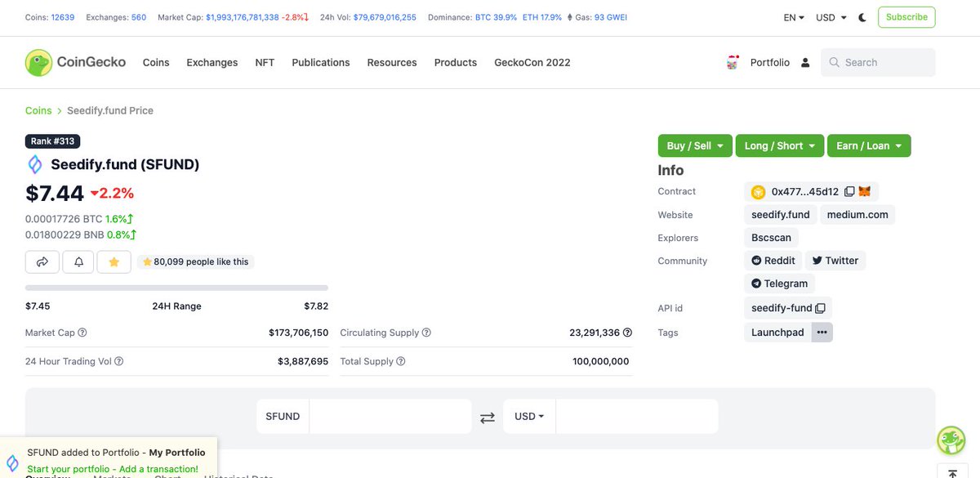Open the NFT menu

[x=265, y=63]
